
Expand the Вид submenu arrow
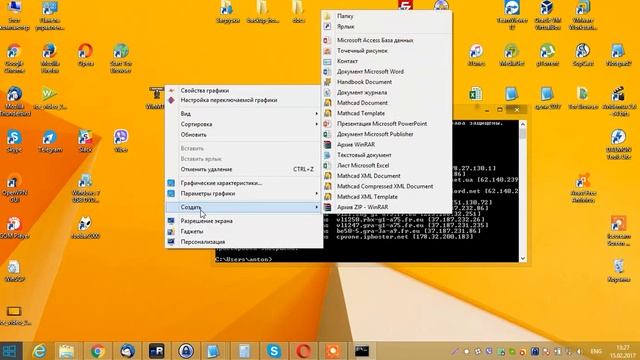coord(316,113)
